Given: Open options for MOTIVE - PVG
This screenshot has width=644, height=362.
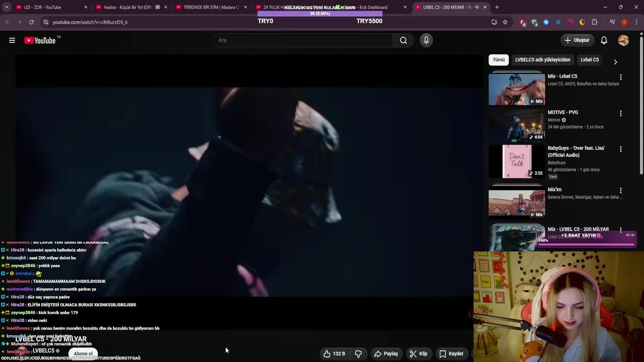Looking at the screenshot, I should (620, 114).
